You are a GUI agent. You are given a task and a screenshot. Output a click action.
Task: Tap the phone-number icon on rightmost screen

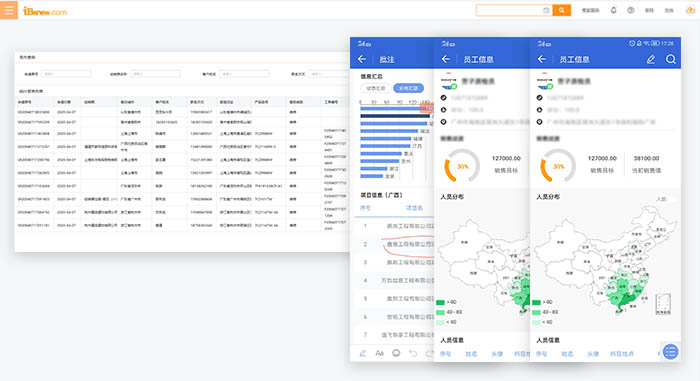(x=539, y=98)
